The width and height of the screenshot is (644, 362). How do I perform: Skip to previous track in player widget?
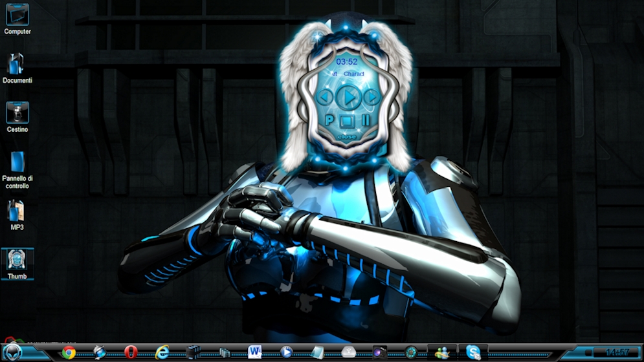[x=324, y=97]
